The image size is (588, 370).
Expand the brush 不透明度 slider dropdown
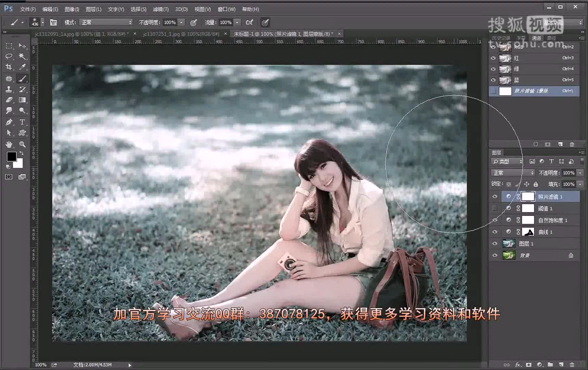tap(181, 23)
